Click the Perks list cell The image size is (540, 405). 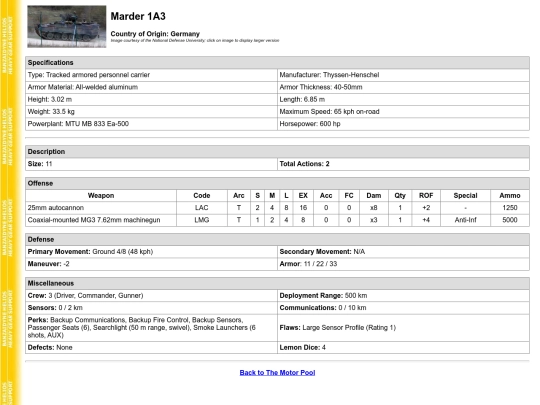151,328
